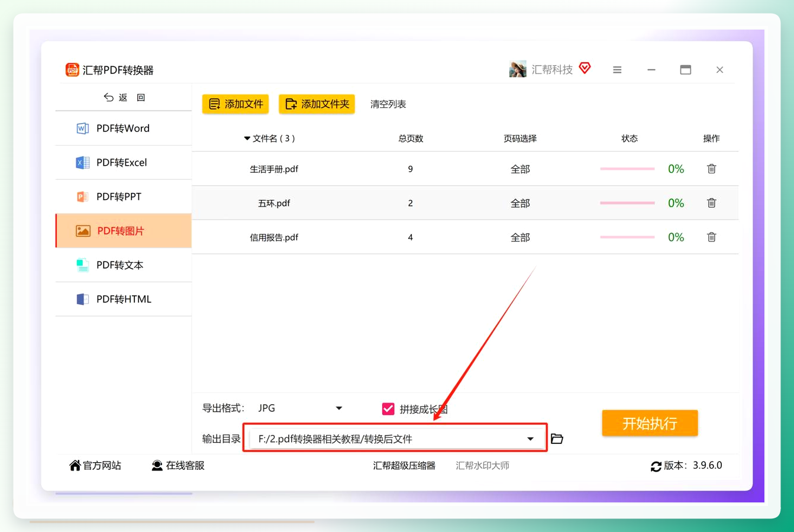The height and width of the screenshot is (532, 794).
Task: Click the 0% status of 信用报告.pdf
Action: pos(676,237)
